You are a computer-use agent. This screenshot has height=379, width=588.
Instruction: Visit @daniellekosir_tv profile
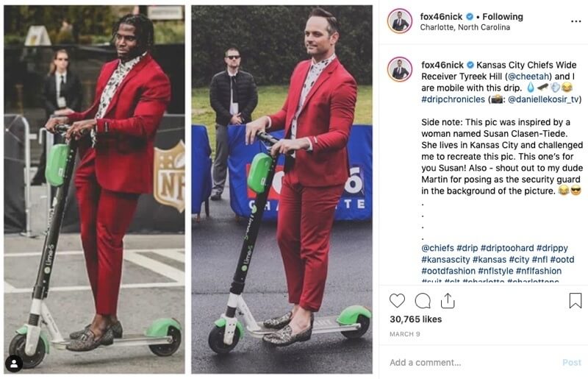click(543, 99)
